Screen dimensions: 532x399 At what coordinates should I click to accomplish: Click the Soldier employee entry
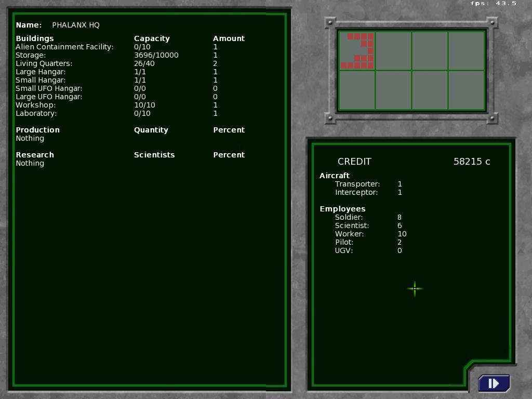click(349, 217)
